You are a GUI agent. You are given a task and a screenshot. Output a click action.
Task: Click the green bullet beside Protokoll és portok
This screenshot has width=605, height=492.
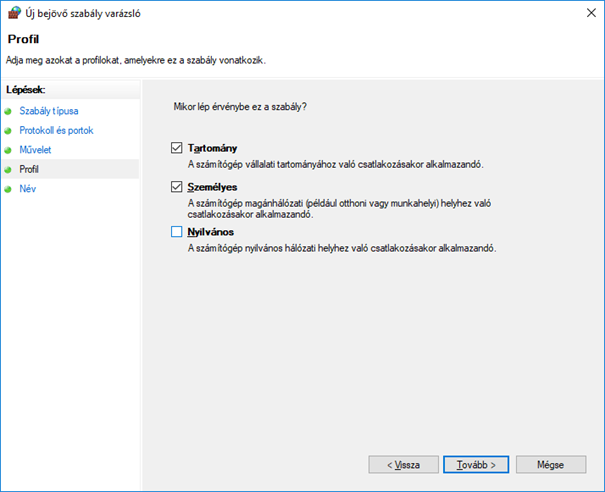pos(9,130)
